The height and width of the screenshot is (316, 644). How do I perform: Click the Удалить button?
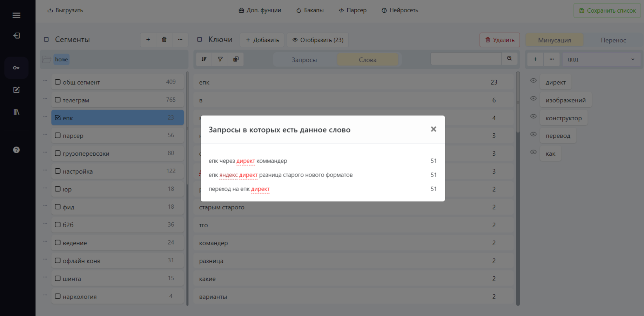coord(499,40)
